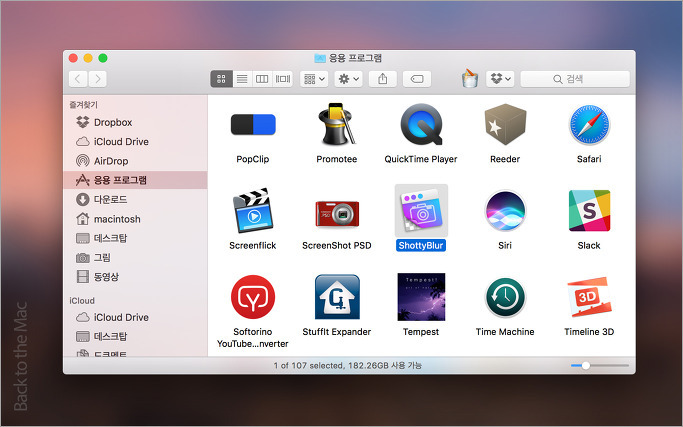Open the PopClip app icon
Screen dimensions: 683x427
[253, 125]
